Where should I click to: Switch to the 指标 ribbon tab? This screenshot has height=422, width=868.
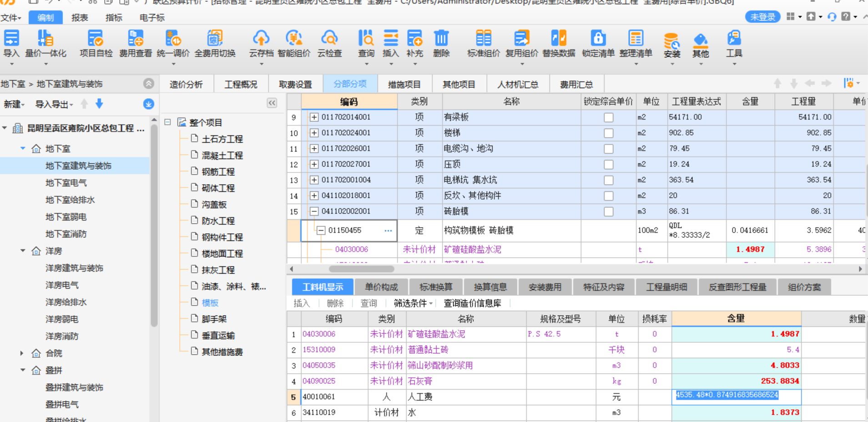[114, 18]
